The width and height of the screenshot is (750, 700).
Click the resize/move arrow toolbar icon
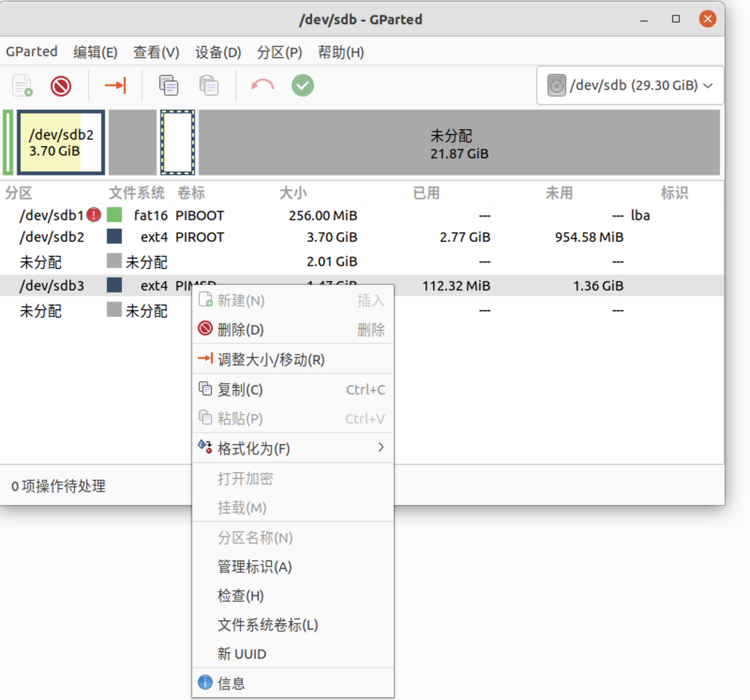click(x=115, y=86)
